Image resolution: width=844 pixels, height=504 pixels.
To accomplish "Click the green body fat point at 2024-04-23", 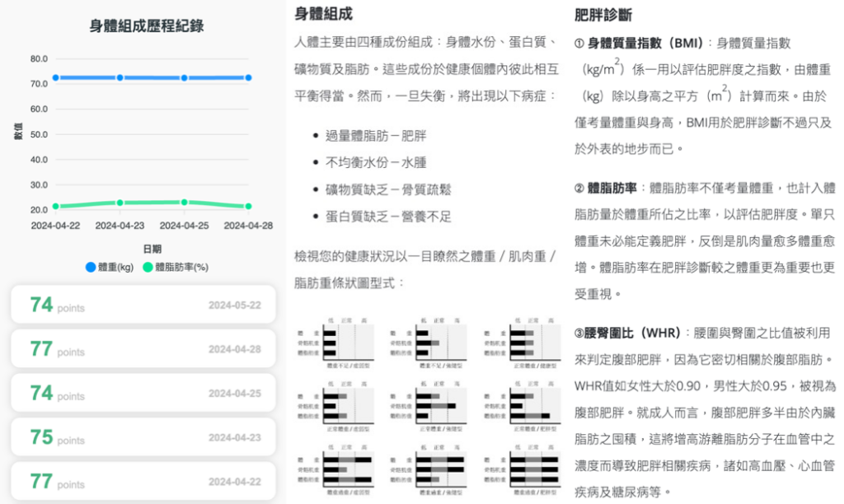I will [120, 203].
